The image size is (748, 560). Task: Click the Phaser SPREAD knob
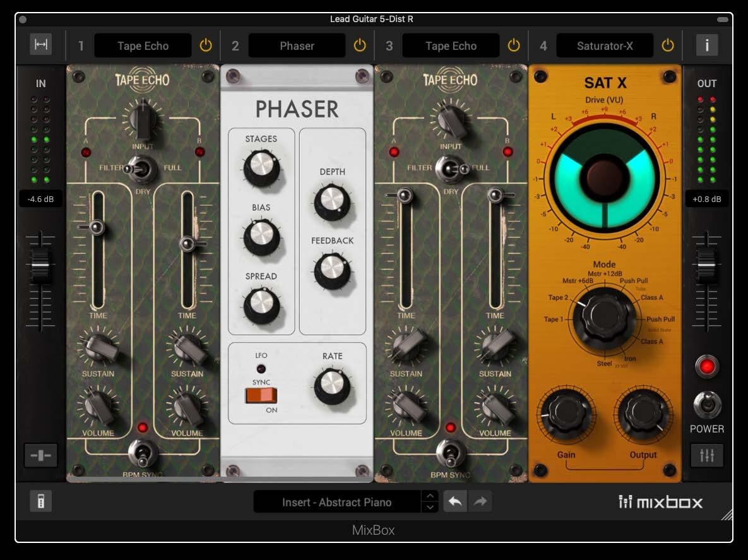[x=261, y=306]
